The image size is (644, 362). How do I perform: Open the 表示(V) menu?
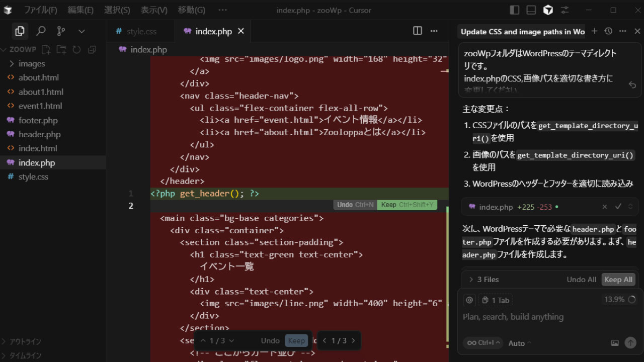tap(154, 10)
